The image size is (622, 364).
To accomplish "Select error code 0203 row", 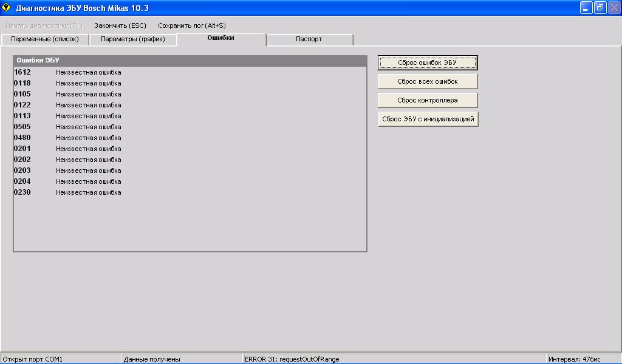I will (190, 170).
